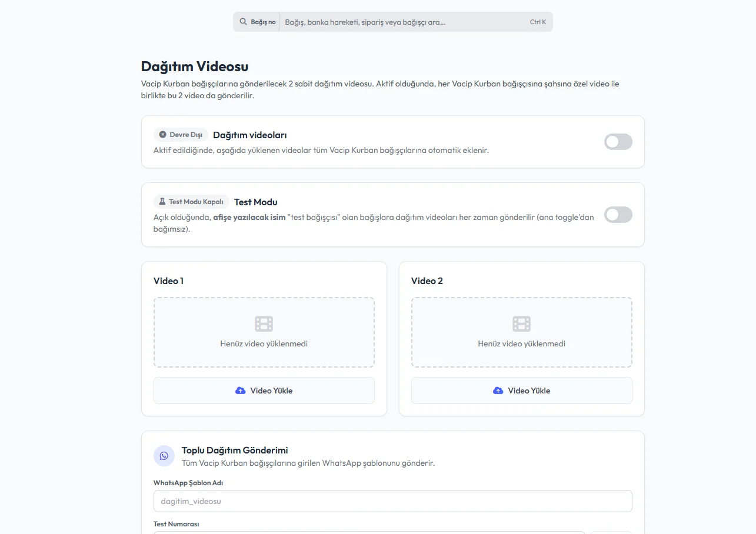Screen dimensions: 756x534
Task: Click the Dağıtım Videosu page heading
Action: 195,66
